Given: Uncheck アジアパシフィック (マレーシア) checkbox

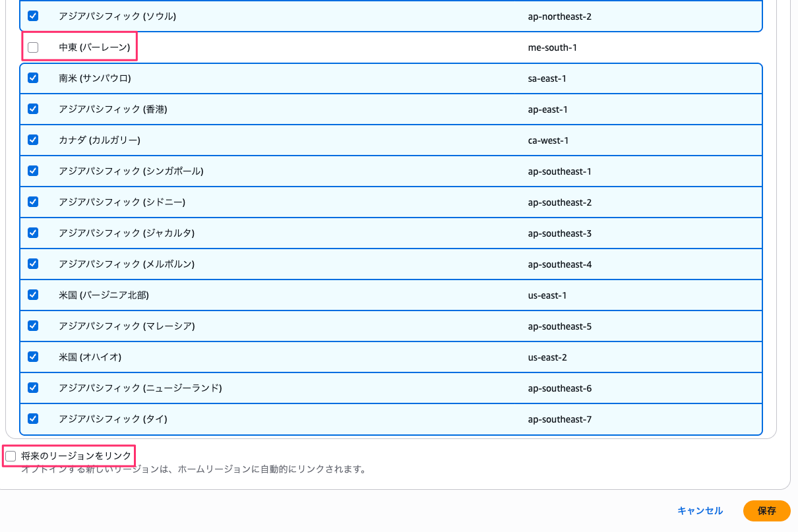Looking at the screenshot, I should tap(33, 326).
